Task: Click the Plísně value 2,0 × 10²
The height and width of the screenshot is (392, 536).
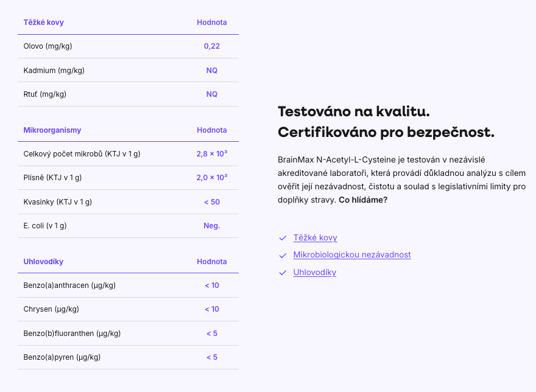Action: tap(211, 178)
